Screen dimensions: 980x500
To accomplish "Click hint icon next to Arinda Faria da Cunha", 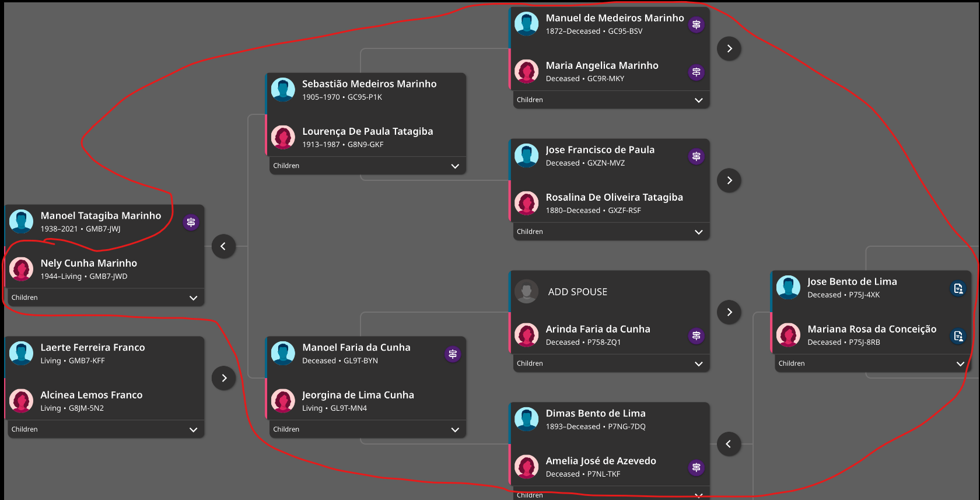I will pyautogui.click(x=696, y=335).
